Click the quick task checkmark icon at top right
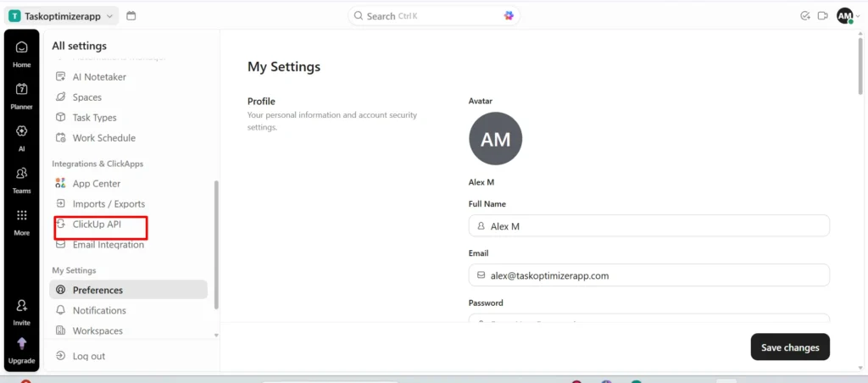 [x=805, y=15]
